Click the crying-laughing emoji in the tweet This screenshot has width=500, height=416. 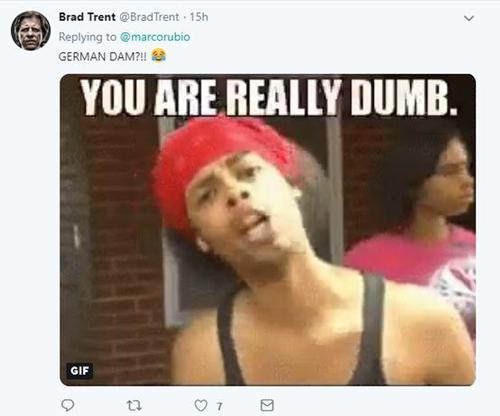pos(159,55)
